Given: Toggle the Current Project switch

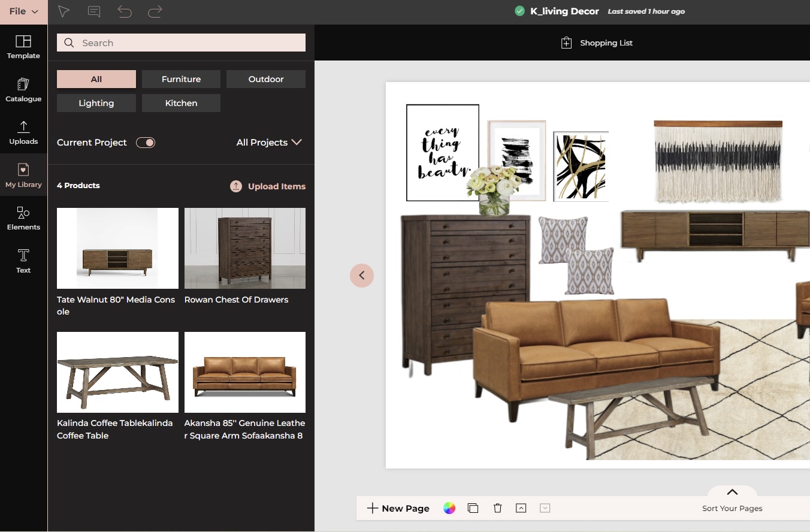Looking at the screenshot, I should (146, 143).
